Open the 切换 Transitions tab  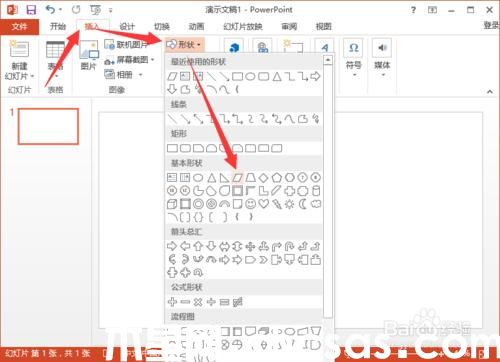(162, 26)
